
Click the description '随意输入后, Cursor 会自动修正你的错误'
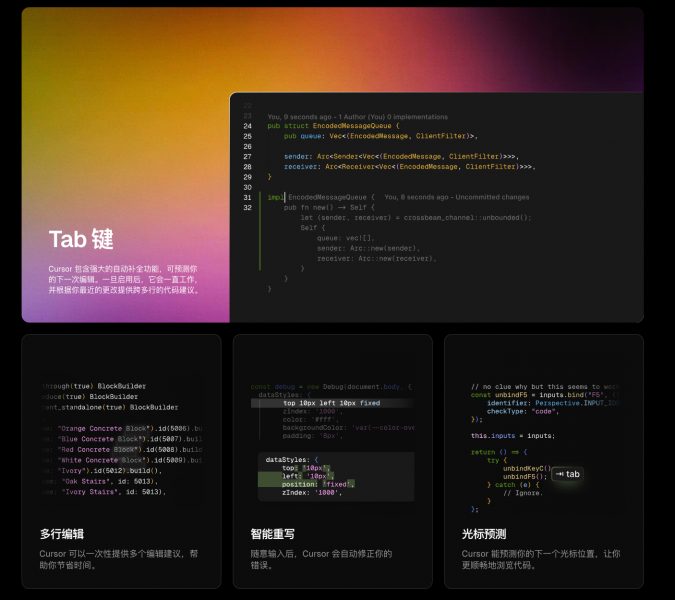[321, 559]
